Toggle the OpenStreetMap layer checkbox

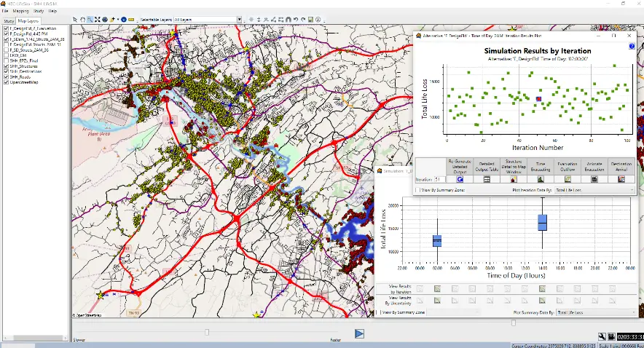point(6,82)
